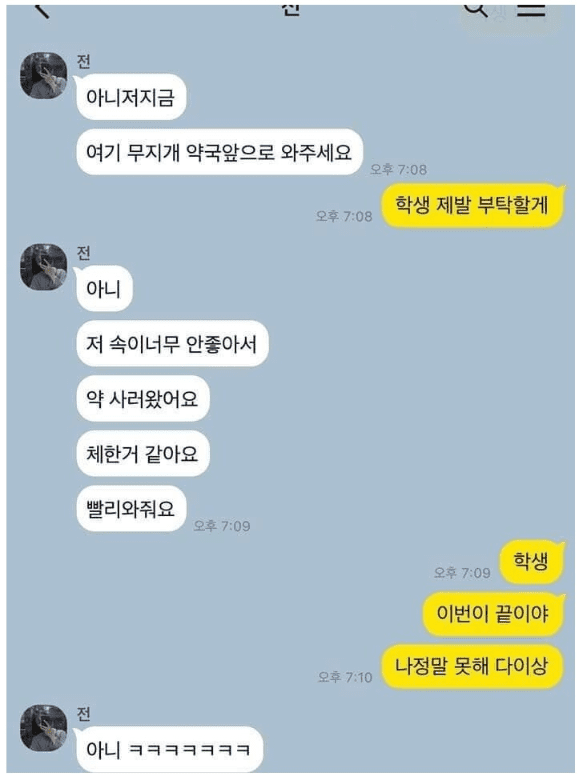Select the 약 사러왔어요 bubble
The width and height of the screenshot is (580, 778).
[143, 398]
